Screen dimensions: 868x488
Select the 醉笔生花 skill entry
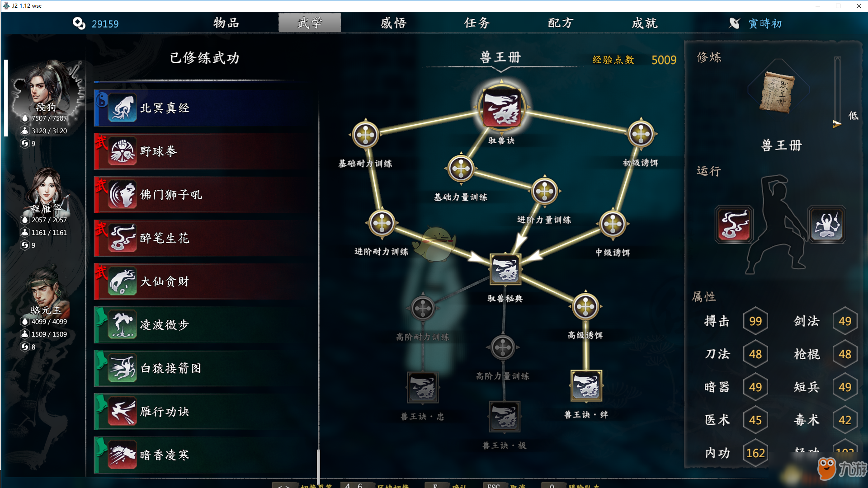click(x=206, y=238)
